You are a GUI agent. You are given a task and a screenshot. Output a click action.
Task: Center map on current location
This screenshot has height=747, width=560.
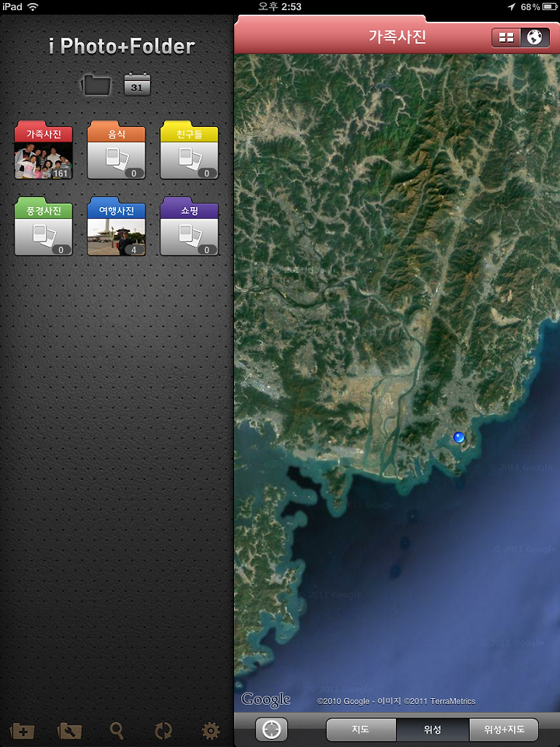click(x=271, y=729)
